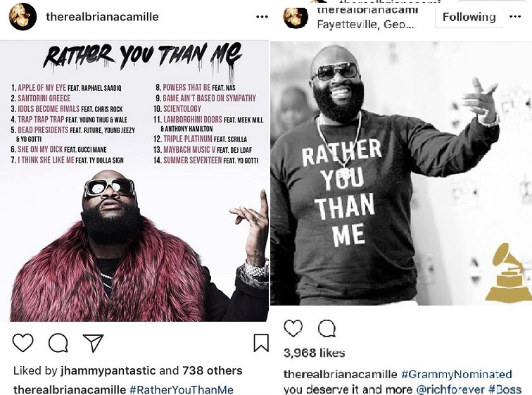Image resolution: width=532 pixels, height=395 pixels.
Task: Like the left tracklist post with the heart
Action: (x=23, y=343)
